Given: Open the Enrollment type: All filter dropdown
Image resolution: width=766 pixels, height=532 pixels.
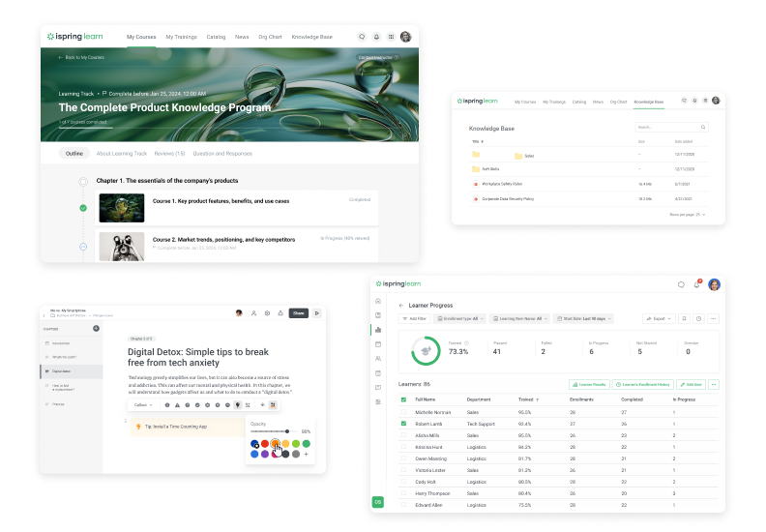Looking at the screenshot, I should point(460,318).
